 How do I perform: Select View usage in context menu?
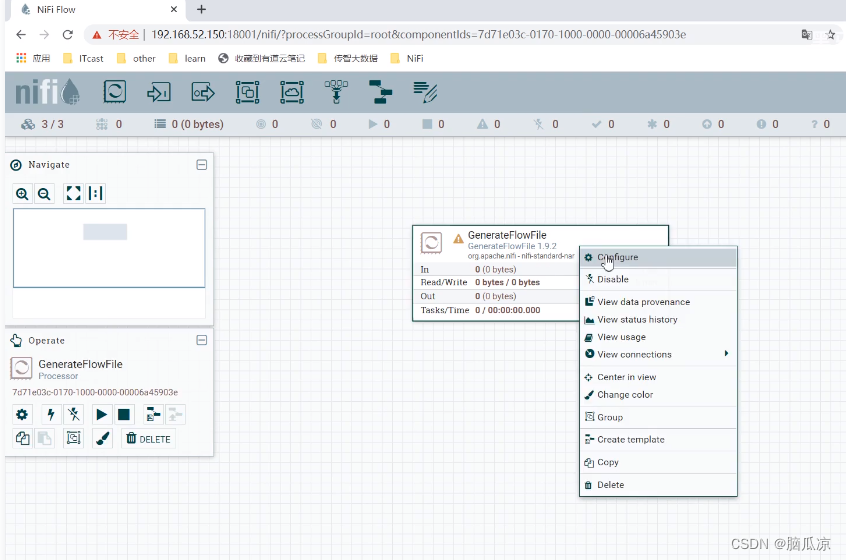tap(658, 337)
